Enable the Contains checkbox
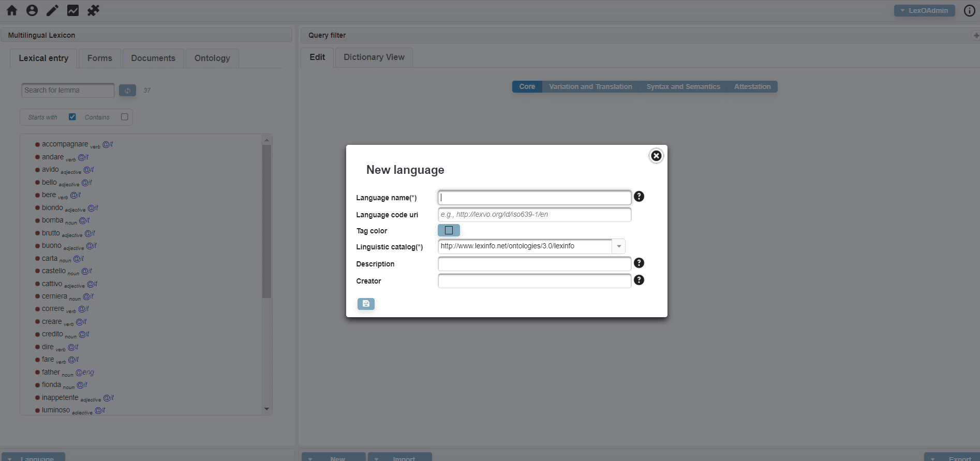Viewport: 980px width, 461px height. coord(125,117)
